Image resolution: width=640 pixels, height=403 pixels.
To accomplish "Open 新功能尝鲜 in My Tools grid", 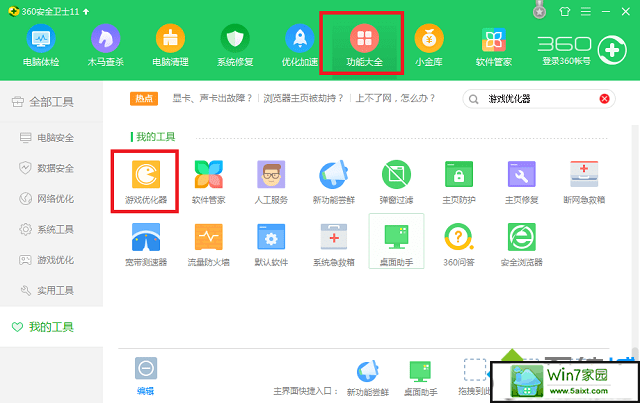I will click(334, 182).
